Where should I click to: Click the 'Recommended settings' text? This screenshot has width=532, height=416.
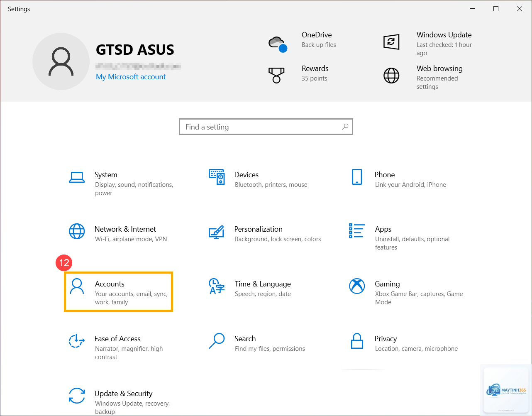[437, 83]
